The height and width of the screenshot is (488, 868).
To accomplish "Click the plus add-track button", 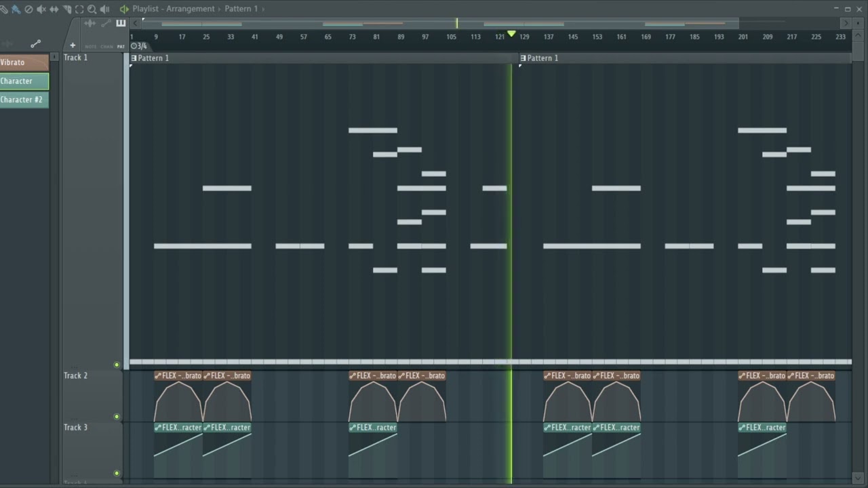I will pyautogui.click(x=73, y=45).
